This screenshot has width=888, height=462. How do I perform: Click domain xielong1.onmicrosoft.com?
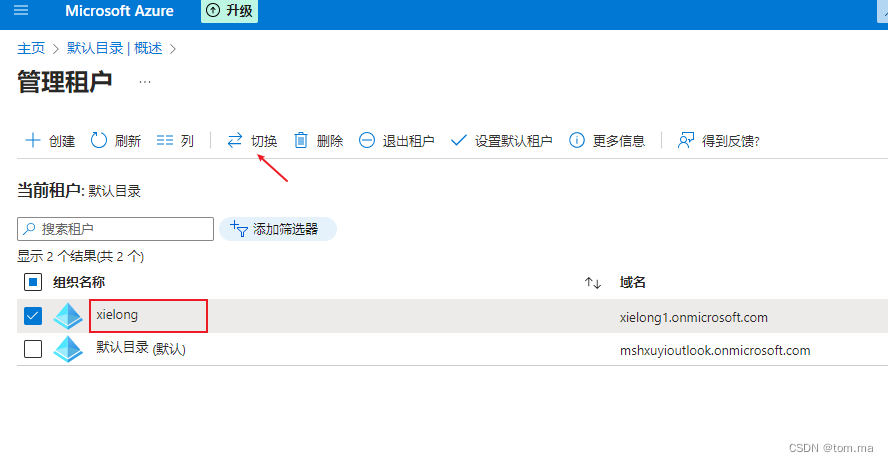click(x=694, y=318)
